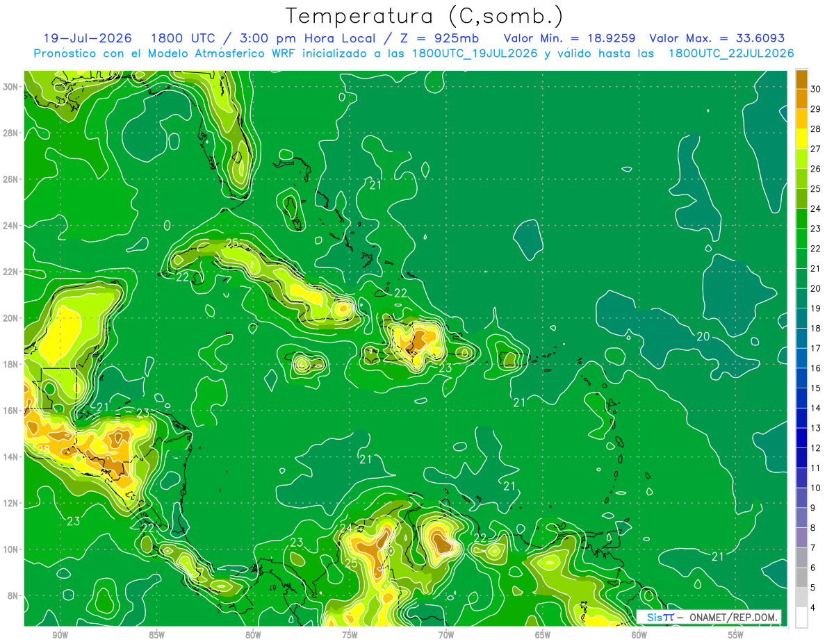Click the "ONAMET/REP.DOM." credit label

point(733,617)
